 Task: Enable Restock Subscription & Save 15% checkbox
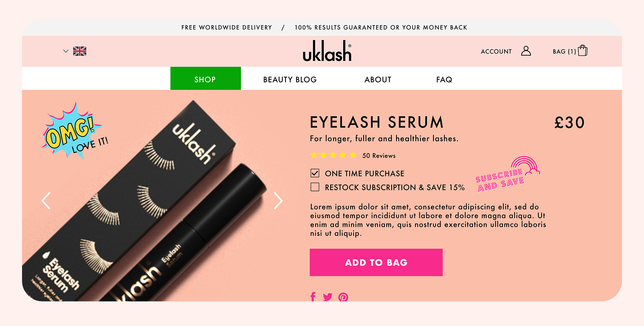[x=315, y=187]
